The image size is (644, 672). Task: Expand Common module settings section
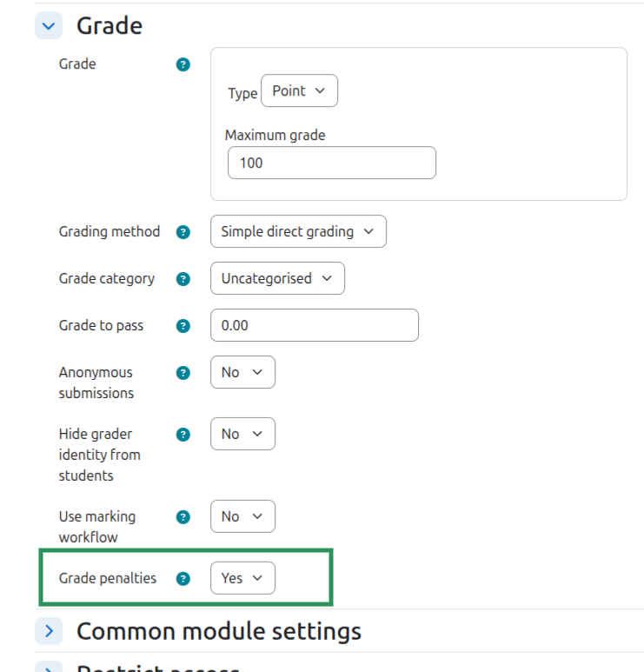49,631
